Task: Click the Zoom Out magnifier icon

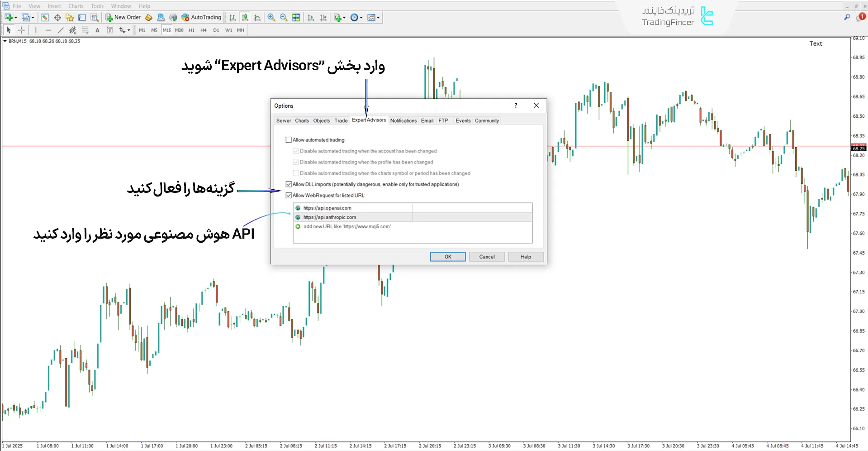Action: coord(284,17)
